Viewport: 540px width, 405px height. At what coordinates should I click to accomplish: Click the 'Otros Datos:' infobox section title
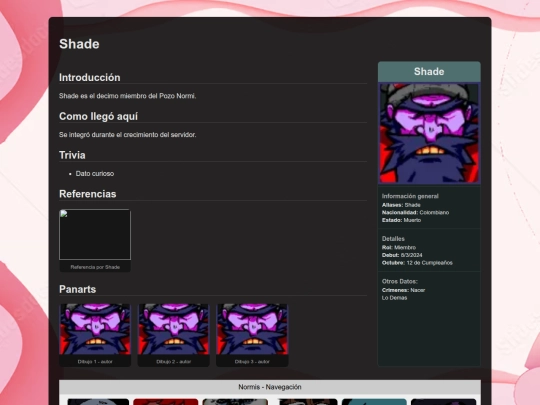[x=399, y=281]
